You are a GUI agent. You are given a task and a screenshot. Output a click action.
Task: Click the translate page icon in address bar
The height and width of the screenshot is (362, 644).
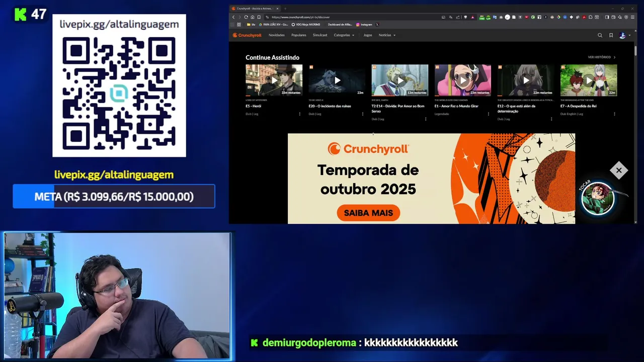(450, 17)
